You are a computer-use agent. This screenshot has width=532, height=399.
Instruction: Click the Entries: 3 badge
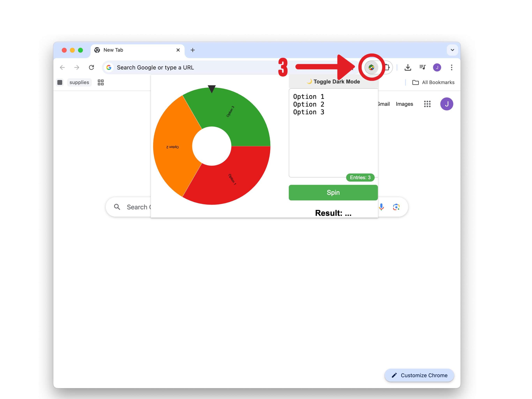tap(360, 177)
